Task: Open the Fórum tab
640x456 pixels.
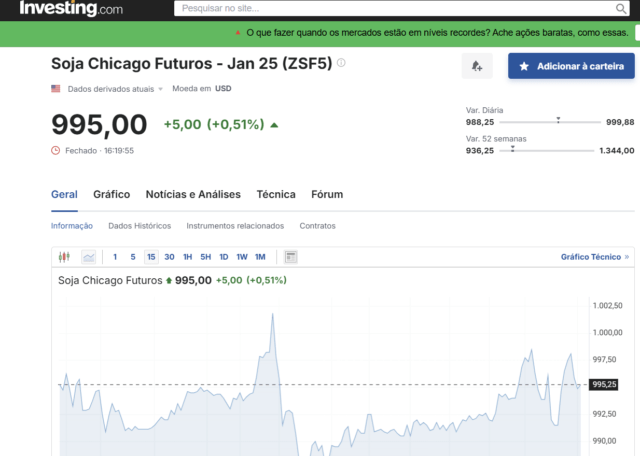Action: pyautogui.click(x=327, y=194)
